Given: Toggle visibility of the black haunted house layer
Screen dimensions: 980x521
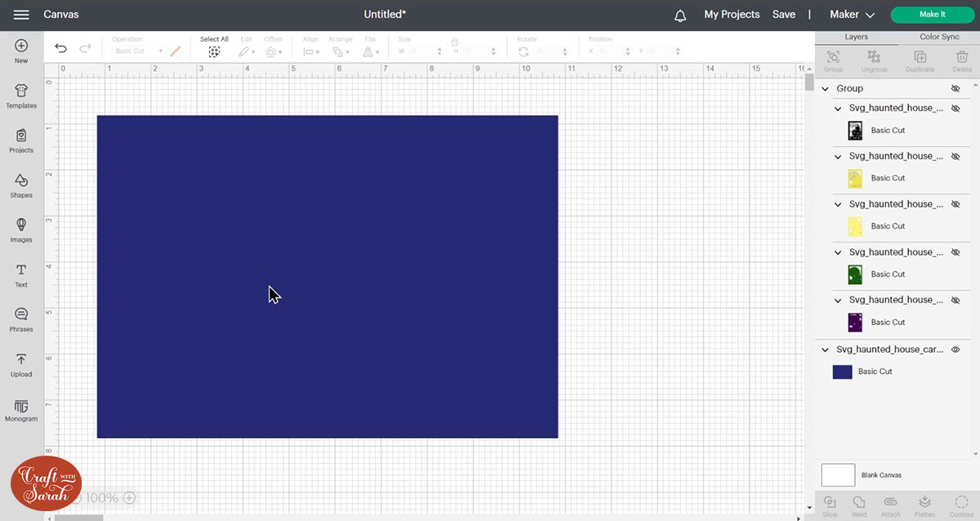Looking at the screenshot, I should point(955,109).
